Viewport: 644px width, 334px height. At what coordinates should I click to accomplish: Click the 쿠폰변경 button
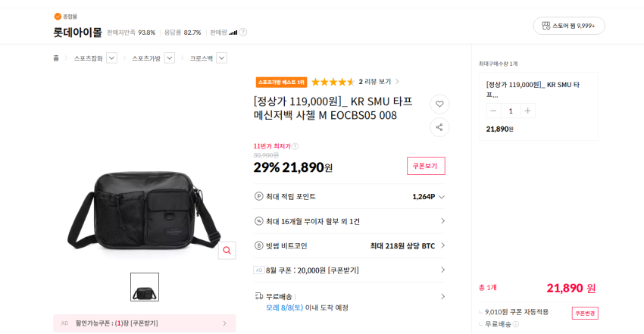coord(585,313)
